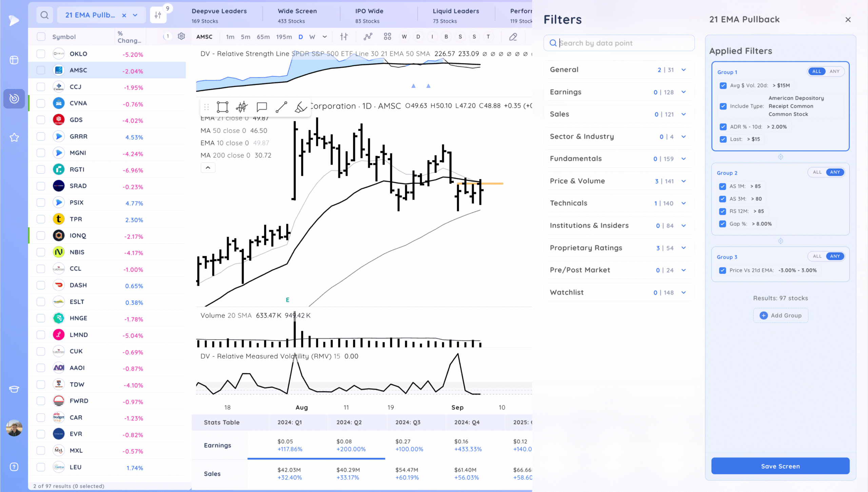Open the filter sliders icon with badge 9
868x492 pixels.
click(x=158, y=15)
